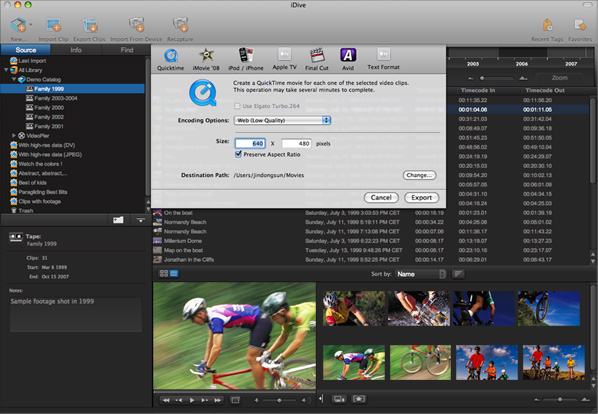The width and height of the screenshot is (598, 414).
Task: Click the add-tape icon below source list
Action: pyautogui.click(x=118, y=220)
